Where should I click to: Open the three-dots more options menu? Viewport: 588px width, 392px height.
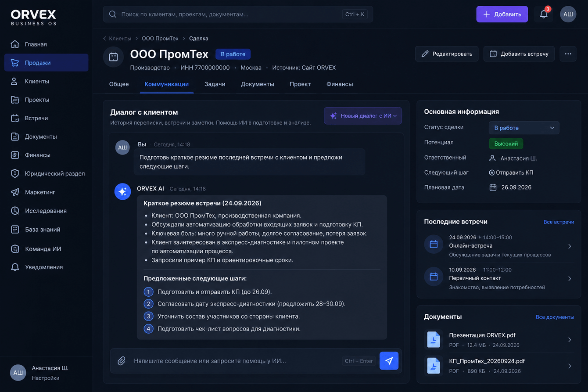pos(568,54)
